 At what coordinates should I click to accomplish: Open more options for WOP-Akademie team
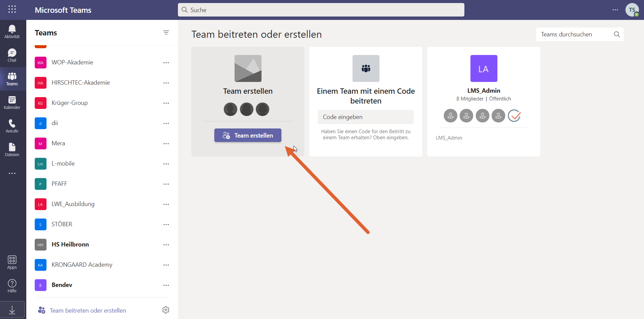point(166,63)
